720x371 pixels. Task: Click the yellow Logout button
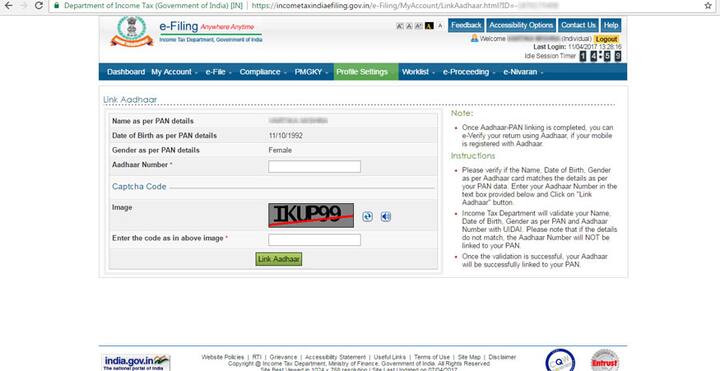pos(607,39)
